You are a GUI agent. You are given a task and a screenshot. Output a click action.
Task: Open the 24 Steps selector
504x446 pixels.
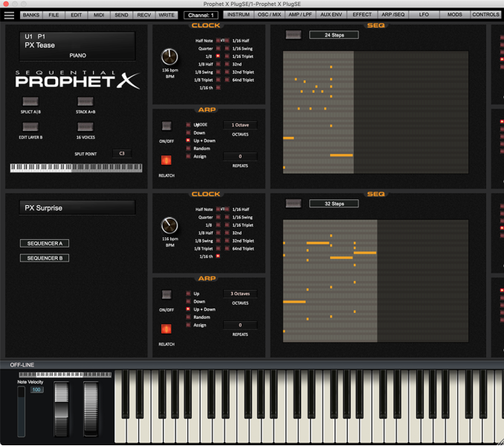tap(334, 35)
